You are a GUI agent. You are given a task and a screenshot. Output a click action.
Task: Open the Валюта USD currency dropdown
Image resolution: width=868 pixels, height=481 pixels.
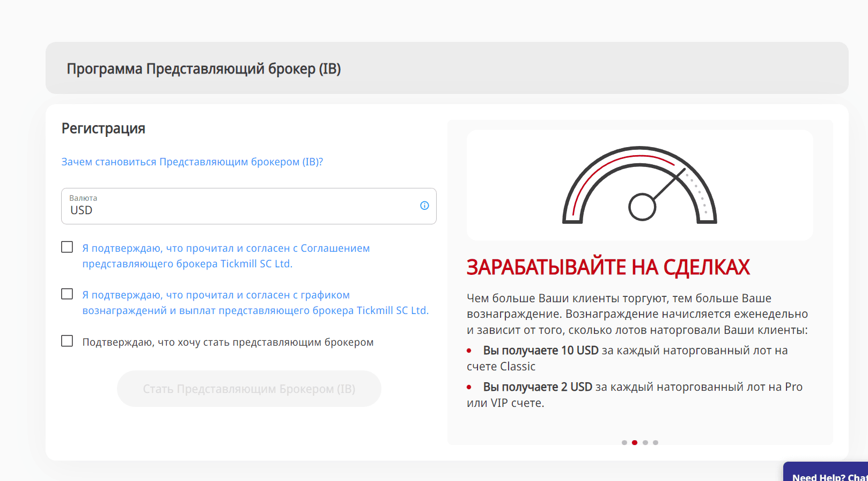pos(249,206)
